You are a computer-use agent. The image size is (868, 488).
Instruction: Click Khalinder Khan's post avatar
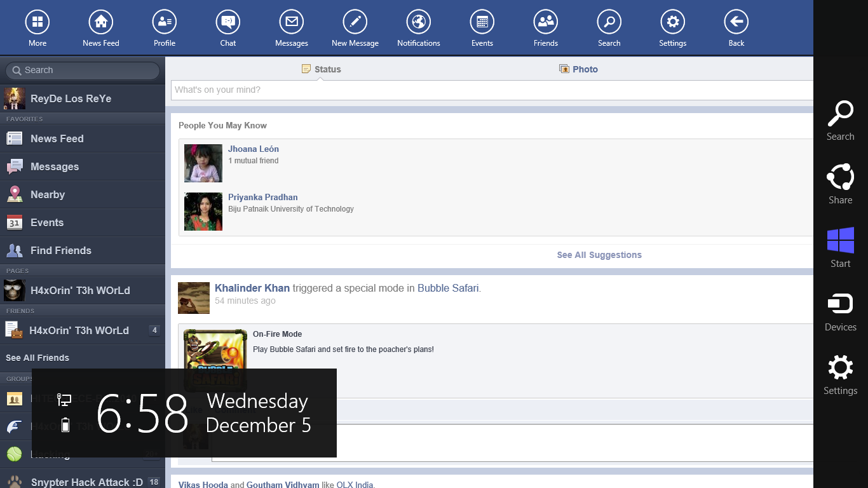pyautogui.click(x=193, y=298)
